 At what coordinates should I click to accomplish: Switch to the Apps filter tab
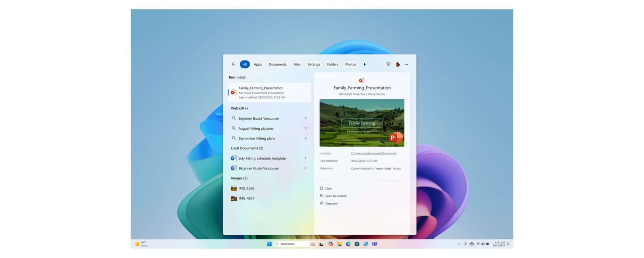coord(258,64)
